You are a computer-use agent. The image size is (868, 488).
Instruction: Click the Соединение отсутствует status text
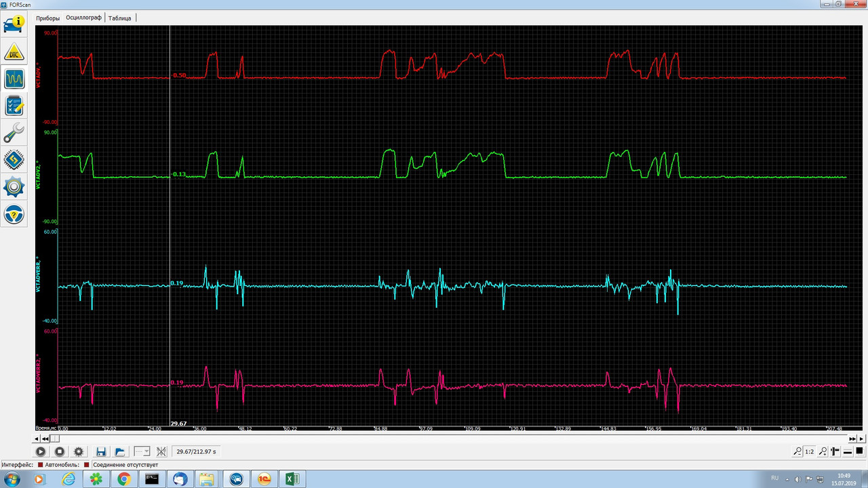pyautogui.click(x=125, y=465)
